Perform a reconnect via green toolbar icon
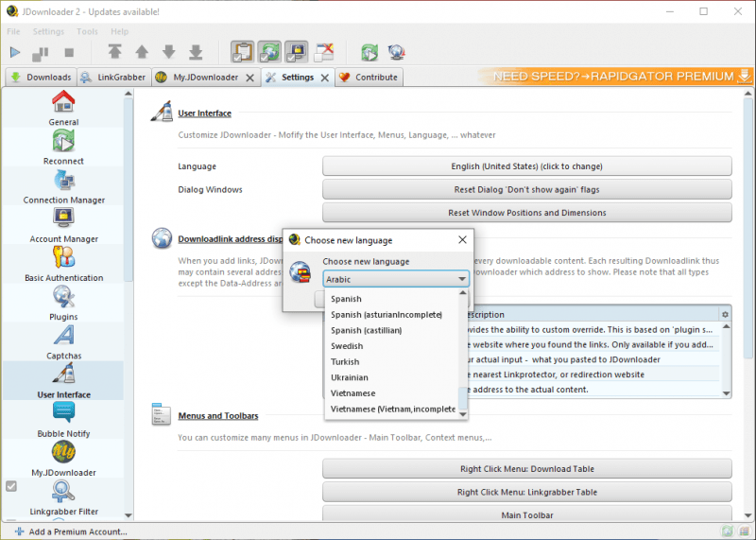 369,52
